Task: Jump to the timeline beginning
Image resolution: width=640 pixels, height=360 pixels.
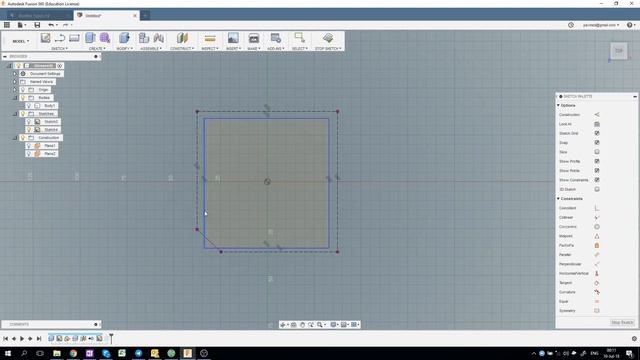Action: tap(5, 338)
